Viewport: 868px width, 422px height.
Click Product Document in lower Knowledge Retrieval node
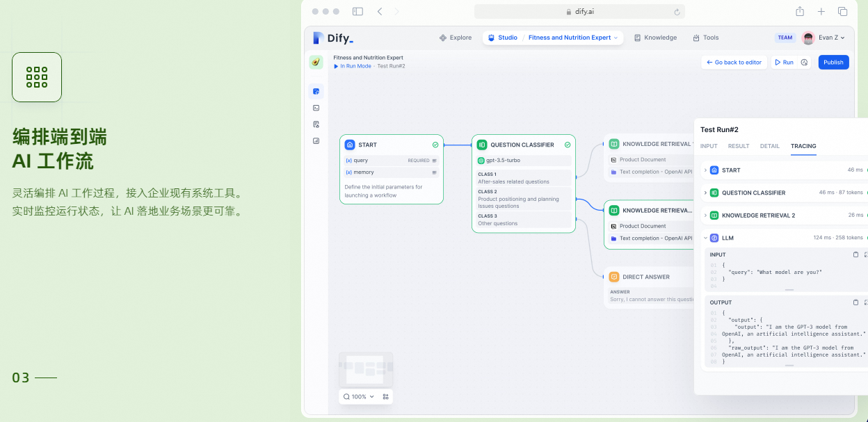643,226
